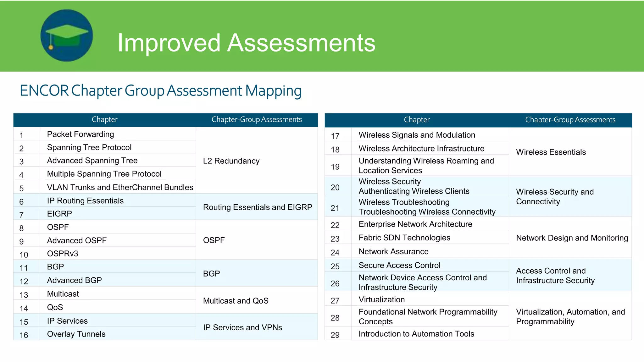Select the Fabric SDN Technologies row
The width and height of the screenshot is (644, 362).
(x=404, y=238)
